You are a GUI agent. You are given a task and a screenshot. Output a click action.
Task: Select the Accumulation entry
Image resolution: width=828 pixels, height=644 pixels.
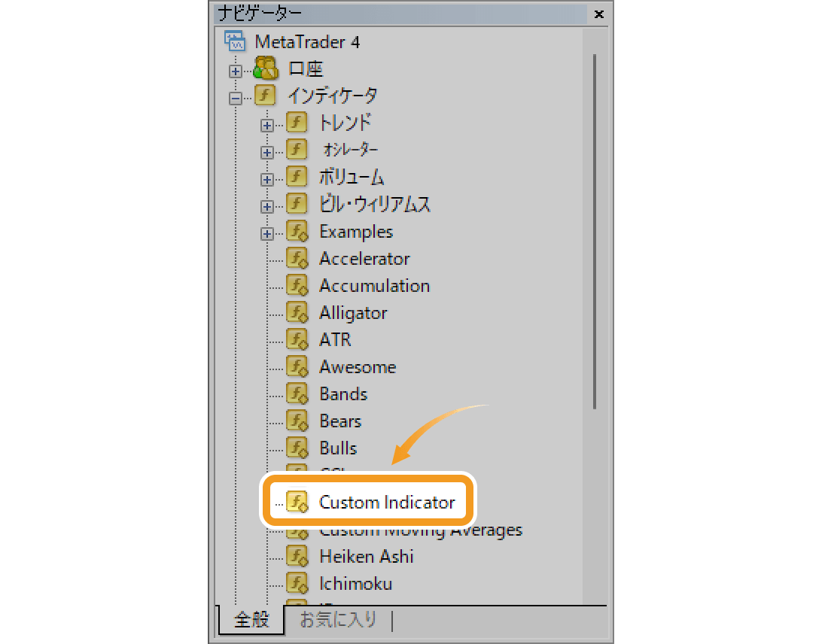[375, 286]
